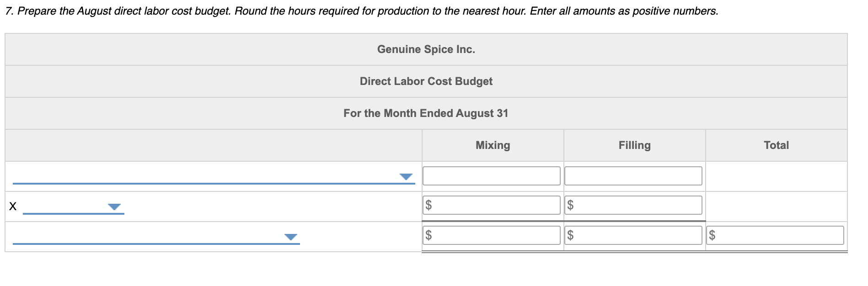Viewport: 868px width, 286px height.
Task: Click the bottom row Mixing dollar field
Action: [492, 235]
